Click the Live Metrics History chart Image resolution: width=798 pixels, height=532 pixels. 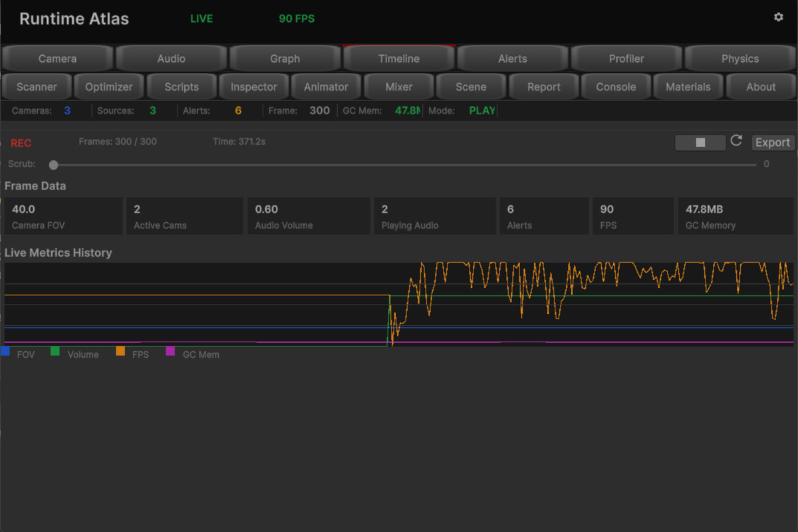399,305
